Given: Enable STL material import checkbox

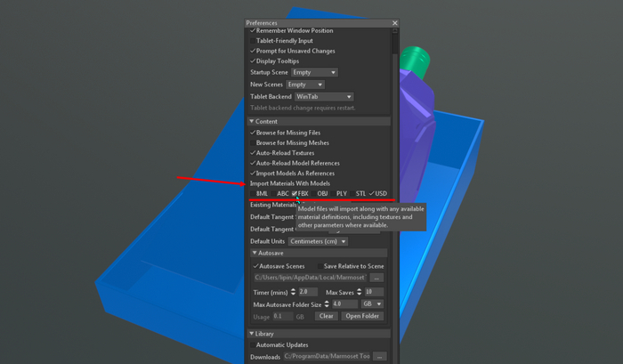Looking at the screenshot, I should [352, 193].
